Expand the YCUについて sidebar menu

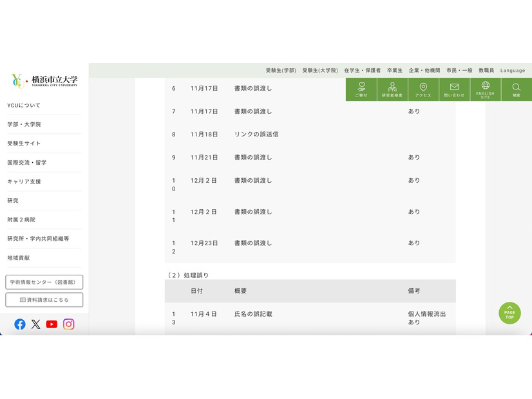[x=24, y=105]
